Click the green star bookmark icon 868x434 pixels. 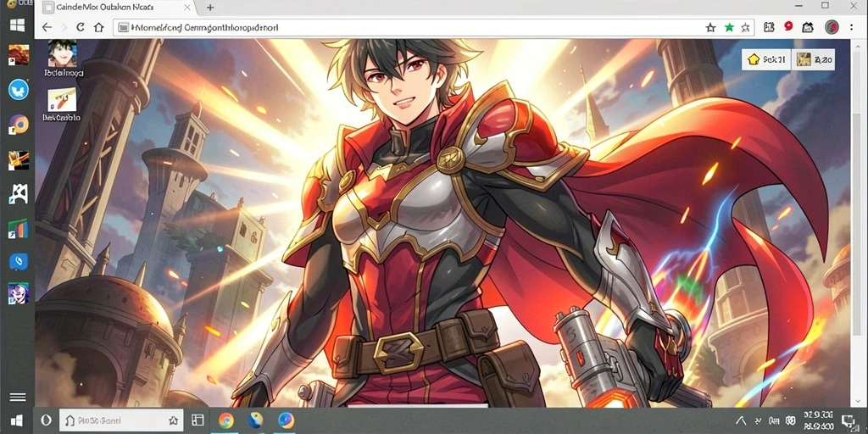(729, 27)
